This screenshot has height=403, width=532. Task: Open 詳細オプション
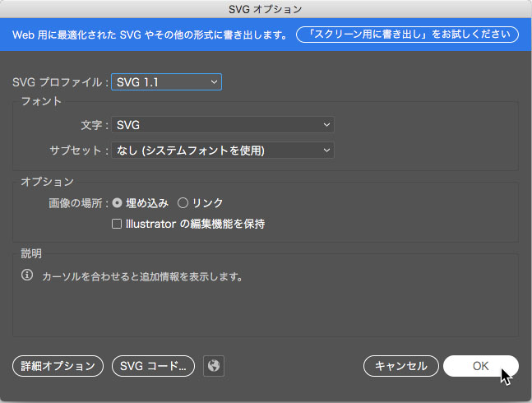pos(58,366)
